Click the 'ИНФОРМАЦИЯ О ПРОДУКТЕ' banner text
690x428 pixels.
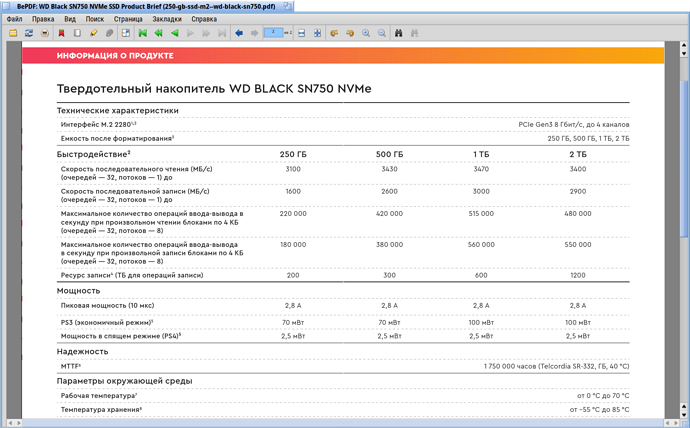(115, 56)
